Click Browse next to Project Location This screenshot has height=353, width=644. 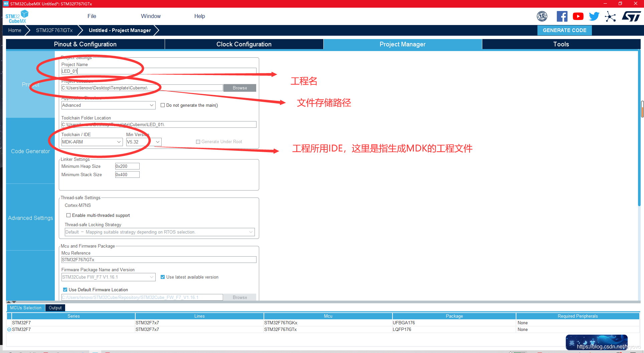(x=239, y=88)
